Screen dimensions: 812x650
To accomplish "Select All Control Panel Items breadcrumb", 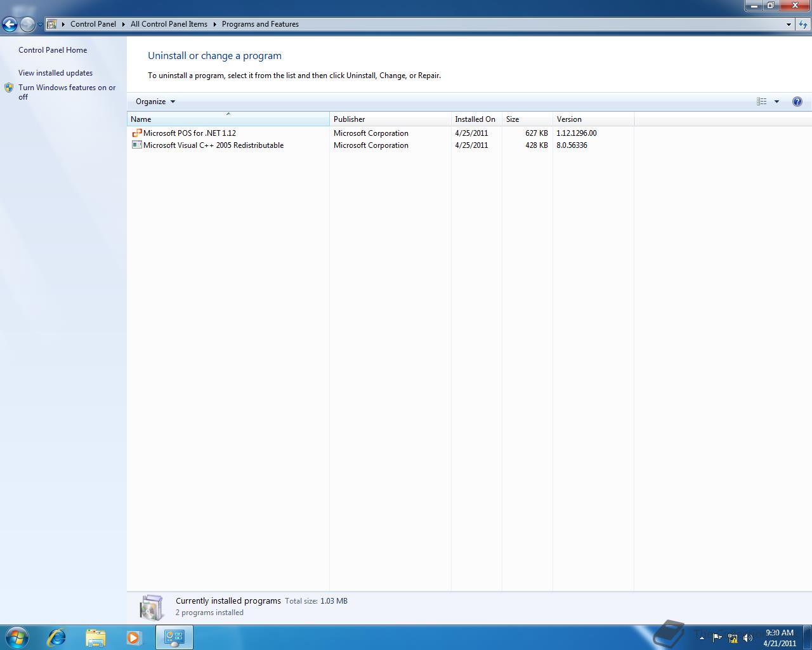I will point(169,24).
